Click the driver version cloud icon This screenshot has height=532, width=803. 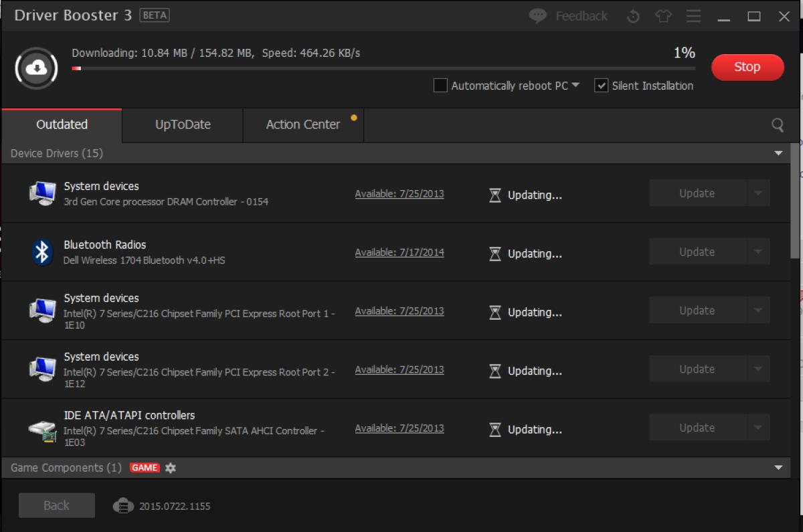[x=122, y=507]
